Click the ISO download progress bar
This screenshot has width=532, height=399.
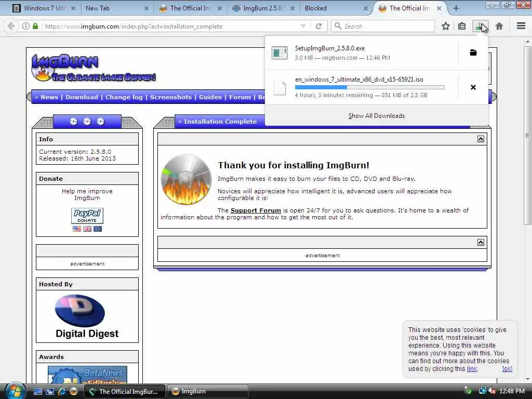click(370, 87)
